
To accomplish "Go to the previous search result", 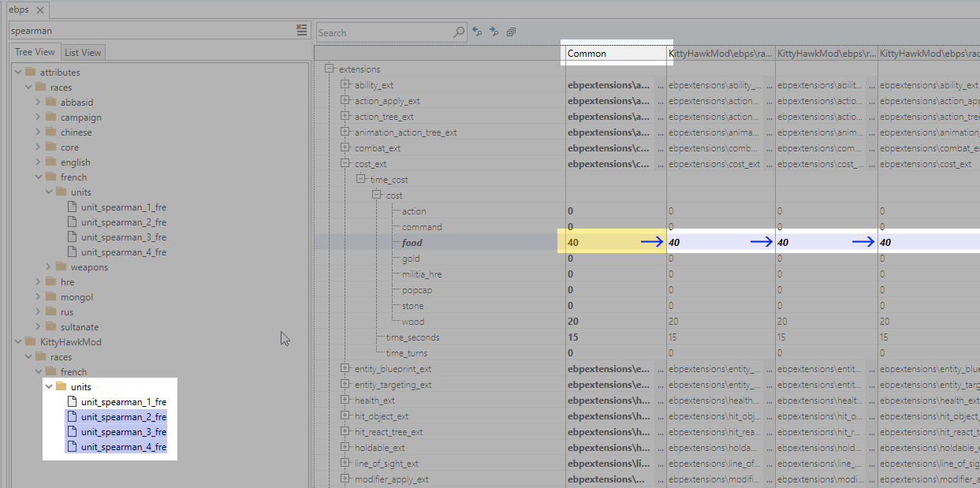I will (x=477, y=32).
